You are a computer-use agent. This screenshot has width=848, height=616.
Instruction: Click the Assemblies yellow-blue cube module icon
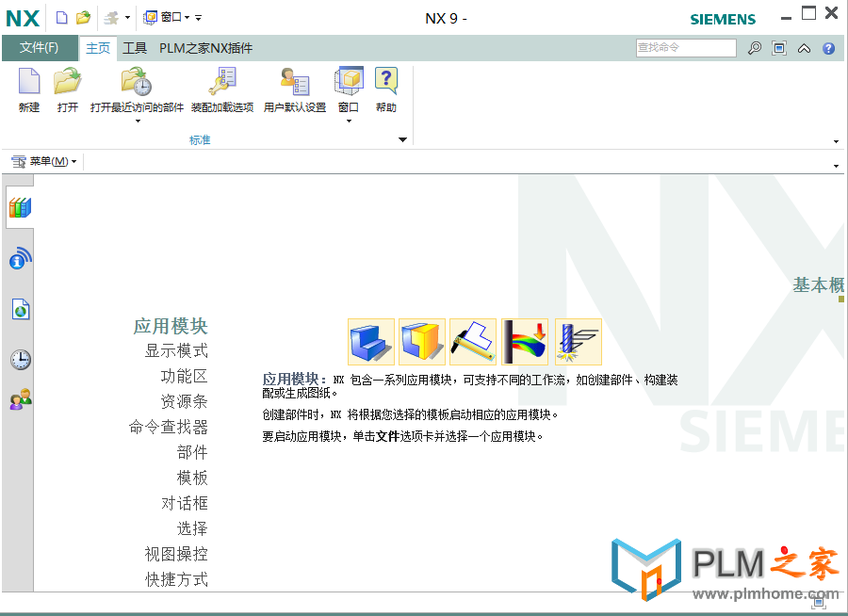click(x=422, y=342)
